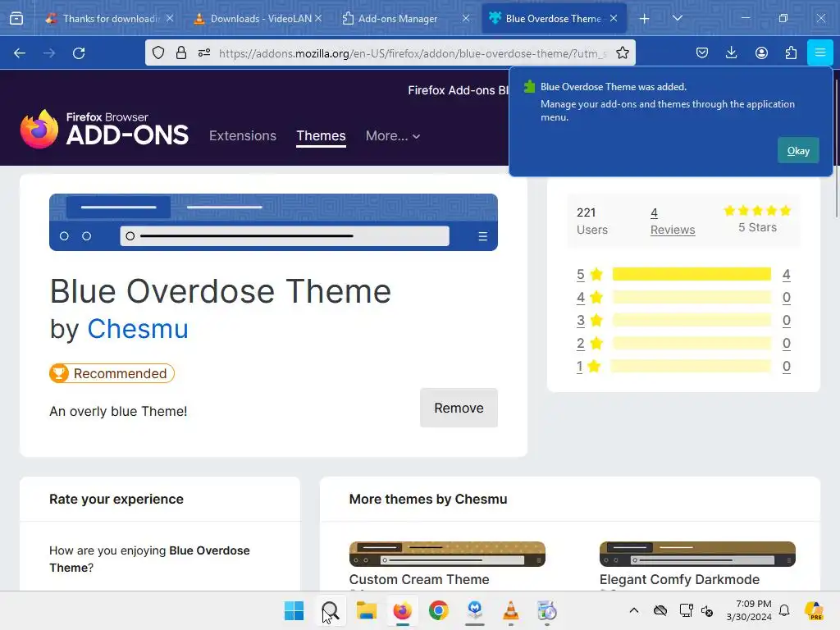
Task: Go forward with the arrow button
Action: coord(49,53)
